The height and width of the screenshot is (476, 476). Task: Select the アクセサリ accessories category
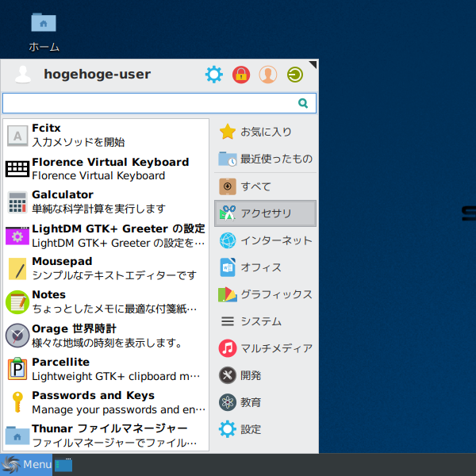[265, 213]
